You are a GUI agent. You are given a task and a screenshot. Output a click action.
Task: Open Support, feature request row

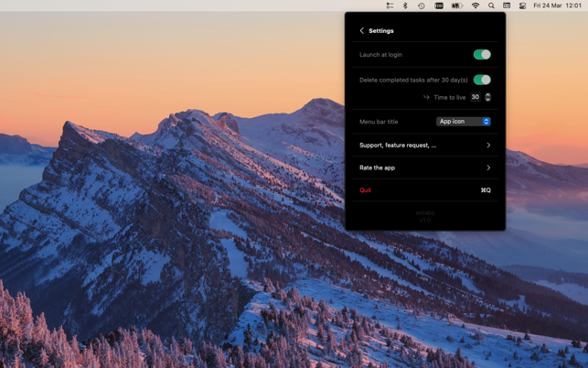click(x=425, y=145)
